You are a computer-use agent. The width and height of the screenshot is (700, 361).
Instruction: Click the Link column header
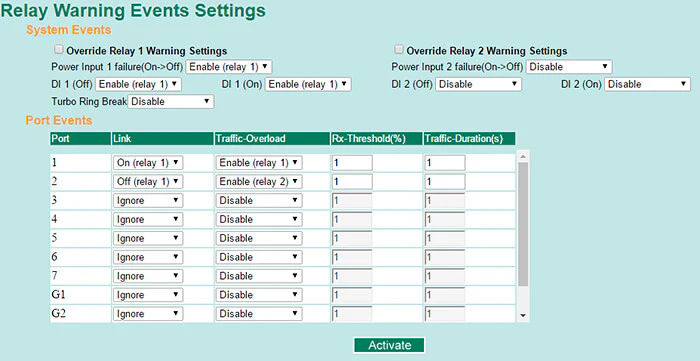[x=162, y=138]
